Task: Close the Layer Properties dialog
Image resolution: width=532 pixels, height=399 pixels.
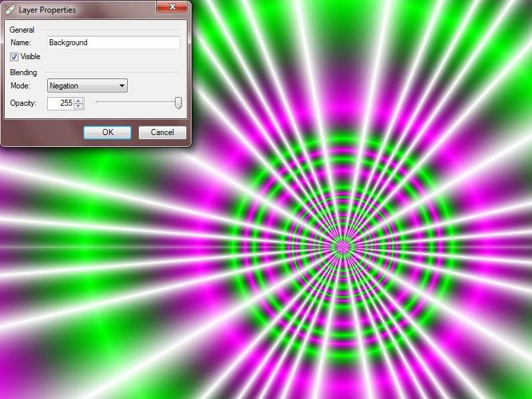Action: tap(172, 7)
